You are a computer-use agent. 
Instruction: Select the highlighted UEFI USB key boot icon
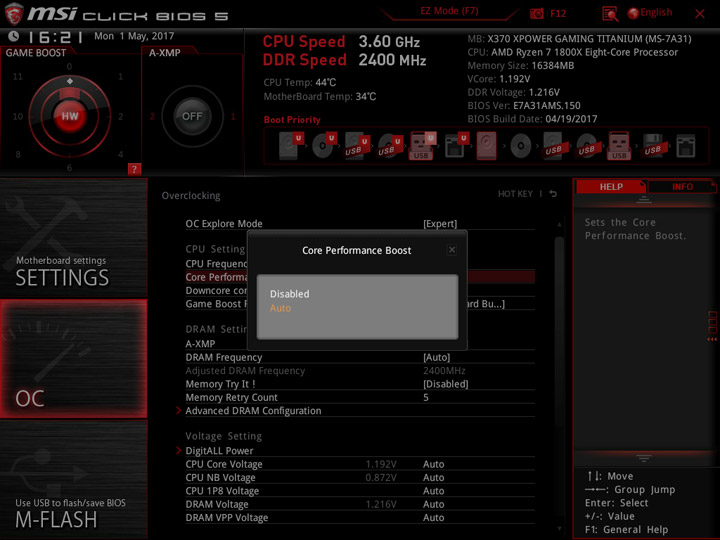pyautogui.click(x=422, y=146)
